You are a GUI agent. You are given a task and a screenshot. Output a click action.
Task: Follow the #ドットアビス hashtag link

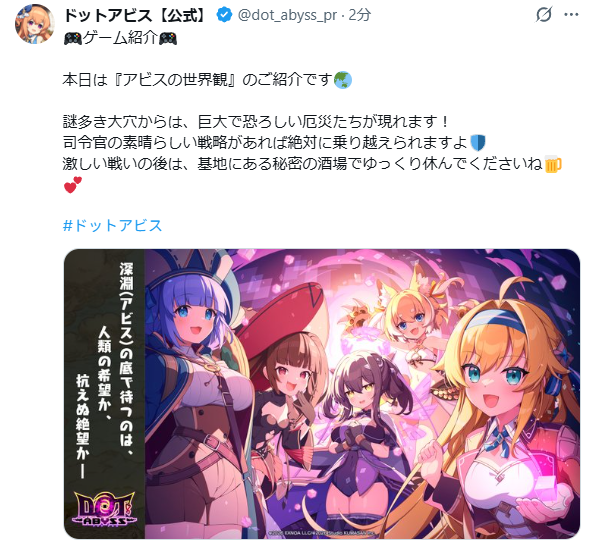113,225
